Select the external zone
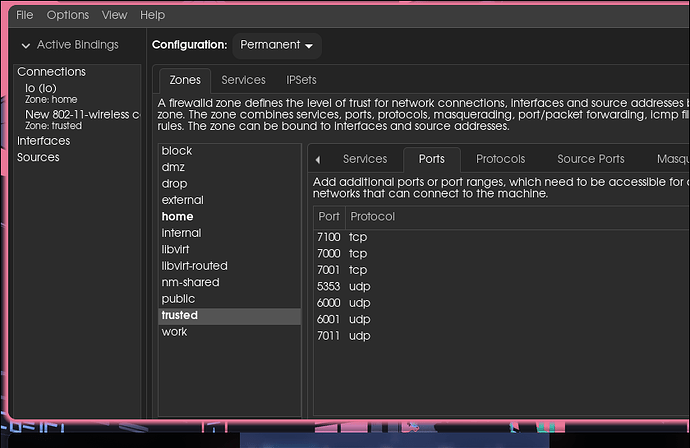Image resolution: width=690 pixels, height=448 pixels. [229, 200]
